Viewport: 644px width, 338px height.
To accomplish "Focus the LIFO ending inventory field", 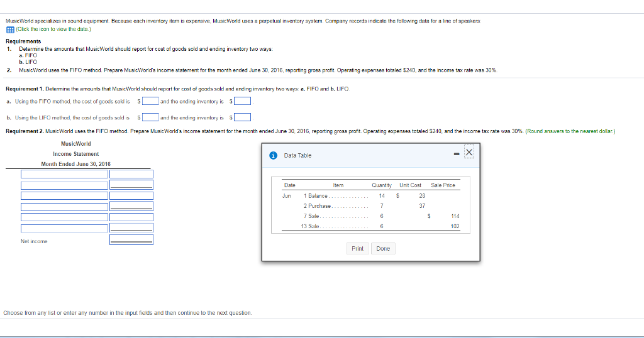I will pyautogui.click(x=243, y=117).
